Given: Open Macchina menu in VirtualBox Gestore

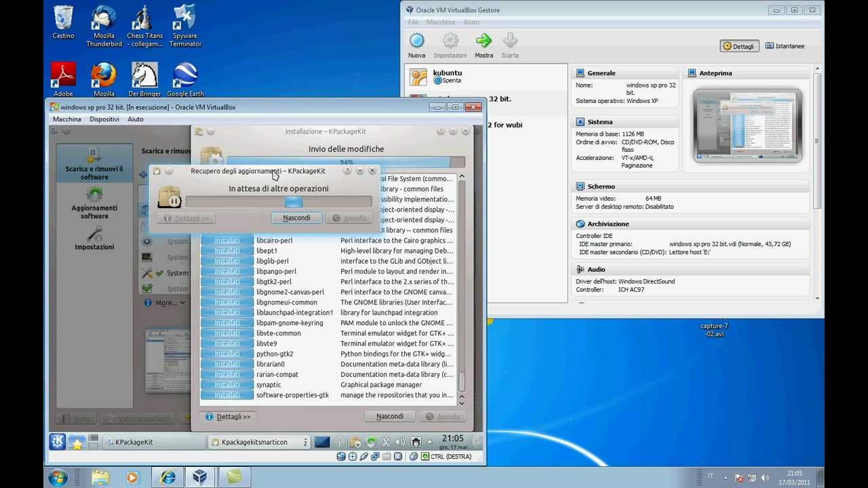Looking at the screenshot, I should 441,22.
